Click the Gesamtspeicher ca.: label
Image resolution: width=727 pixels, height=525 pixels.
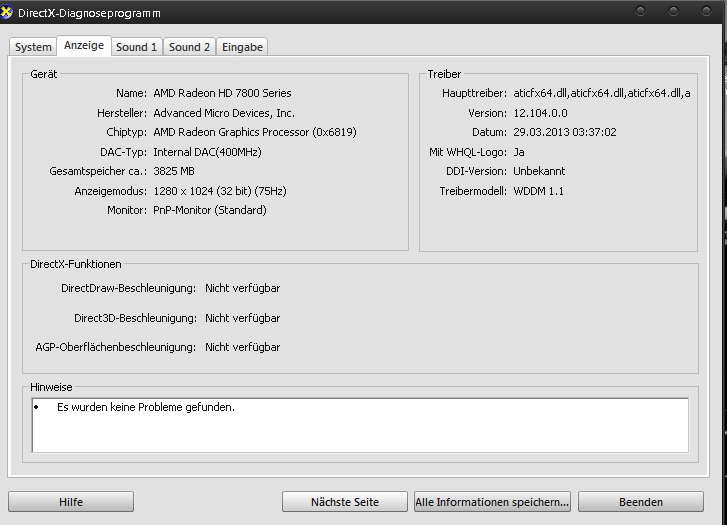point(98,171)
